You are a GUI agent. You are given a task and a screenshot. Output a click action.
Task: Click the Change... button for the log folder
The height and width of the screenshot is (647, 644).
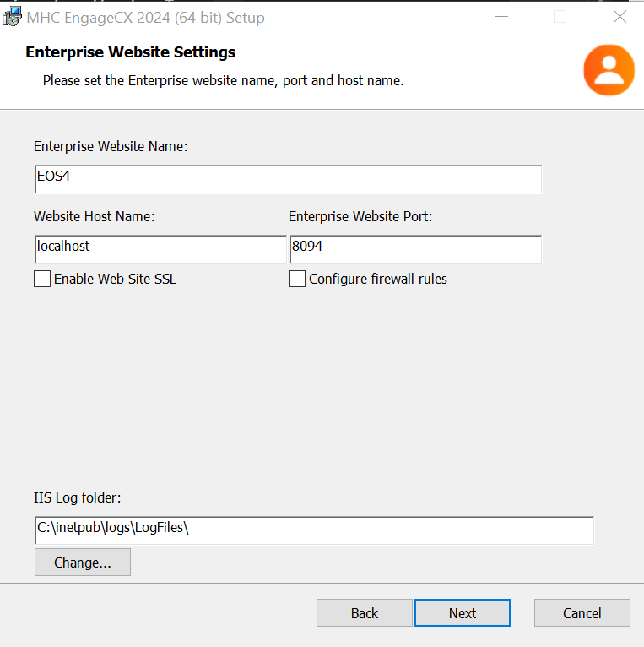(x=83, y=562)
